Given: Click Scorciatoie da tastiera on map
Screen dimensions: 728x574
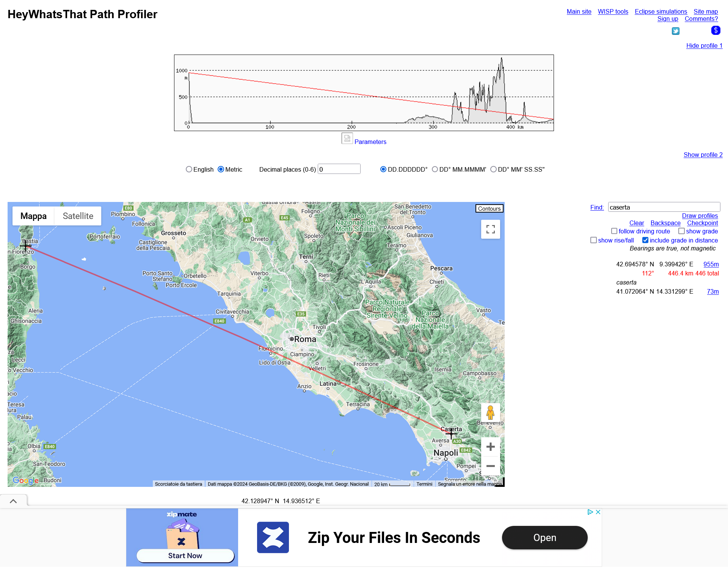Looking at the screenshot, I should 179,484.
